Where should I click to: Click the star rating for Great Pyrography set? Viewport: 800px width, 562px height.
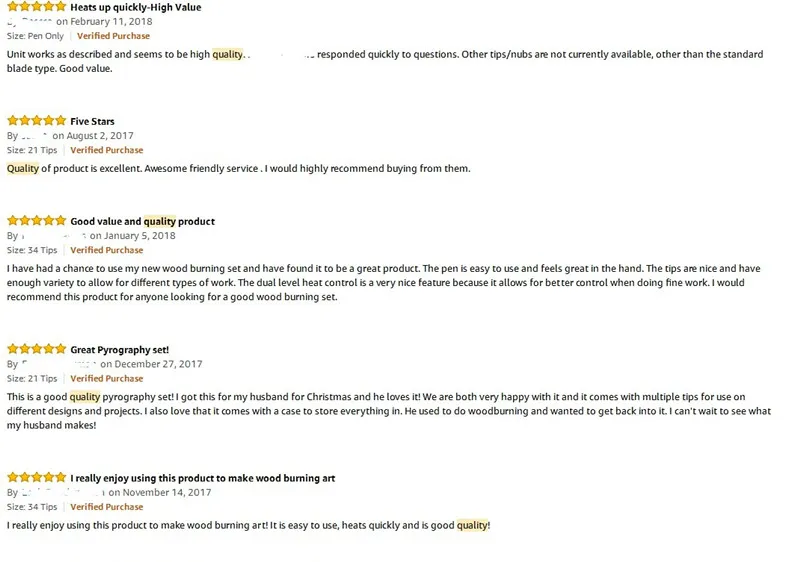(37, 349)
